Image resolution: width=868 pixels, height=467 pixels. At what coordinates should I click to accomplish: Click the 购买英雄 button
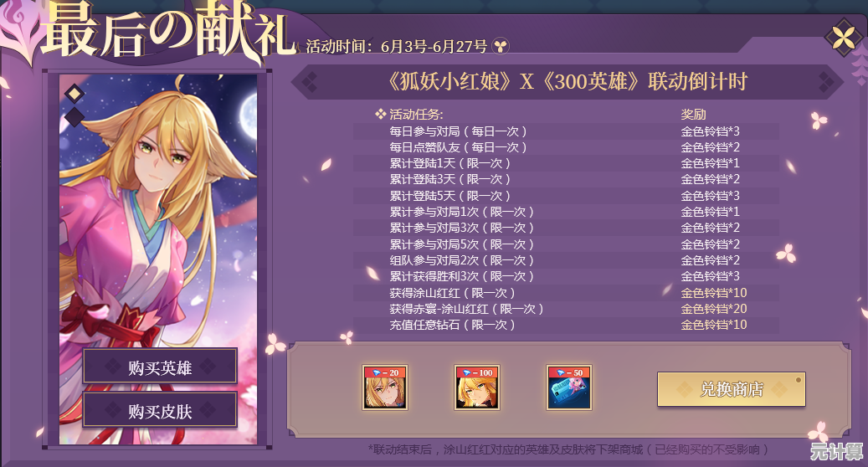tap(160, 366)
